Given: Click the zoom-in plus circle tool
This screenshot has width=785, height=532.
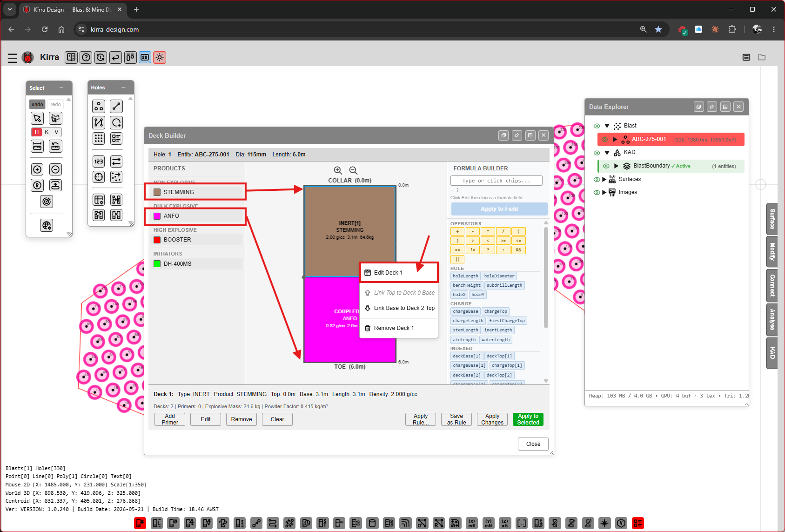Looking at the screenshot, I should click(x=38, y=169).
